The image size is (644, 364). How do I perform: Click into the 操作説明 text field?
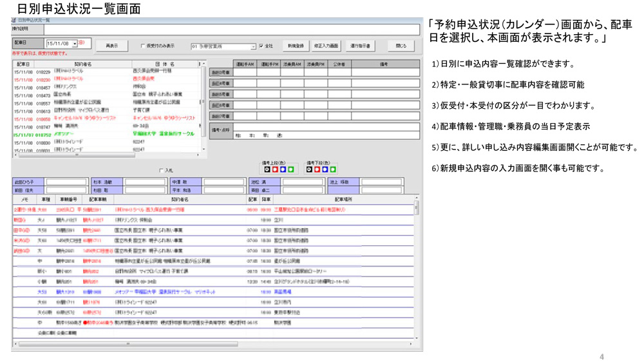coord(232,29)
